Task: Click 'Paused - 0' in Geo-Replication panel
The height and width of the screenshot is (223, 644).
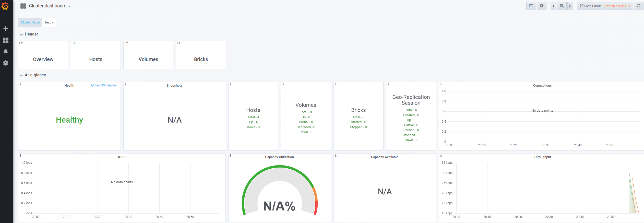Action: pos(411,130)
